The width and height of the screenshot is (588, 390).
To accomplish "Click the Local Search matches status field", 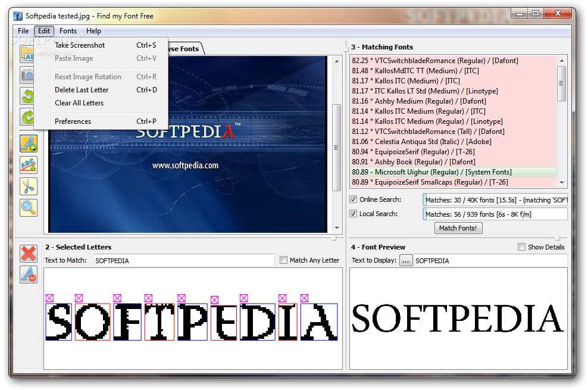I will click(x=495, y=214).
